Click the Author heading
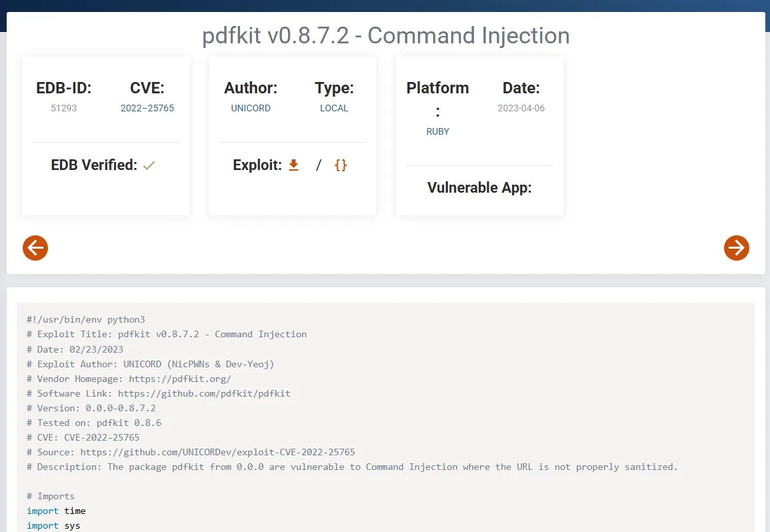The height and width of the screenshot is (532, 770). (x=251, y=88)
